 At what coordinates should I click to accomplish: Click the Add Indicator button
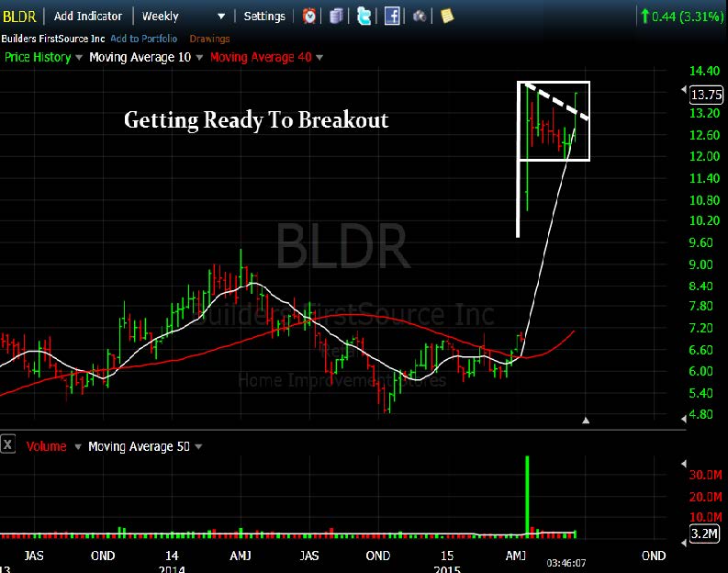(88, 17)
